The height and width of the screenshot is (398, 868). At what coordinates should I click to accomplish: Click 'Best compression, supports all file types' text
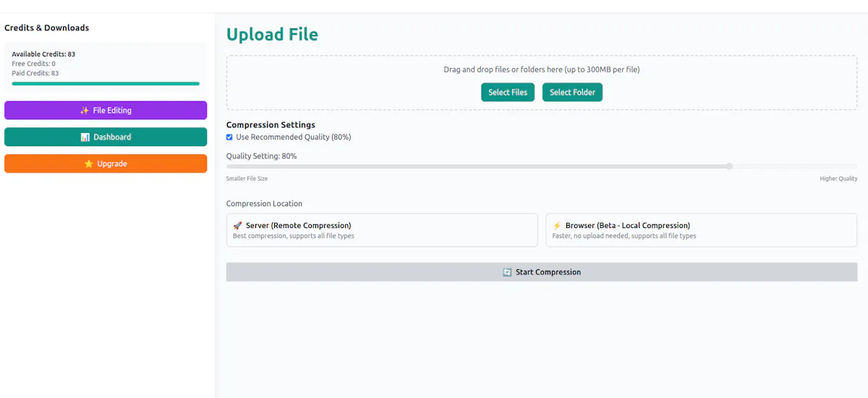point(294,236)
